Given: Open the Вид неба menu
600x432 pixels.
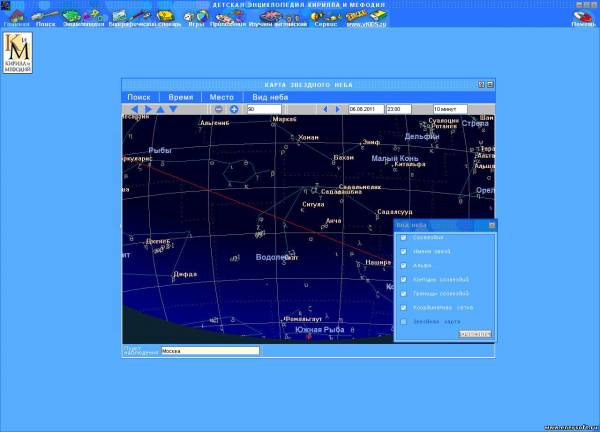Looking at the screenshot, I should click(270, 97).
